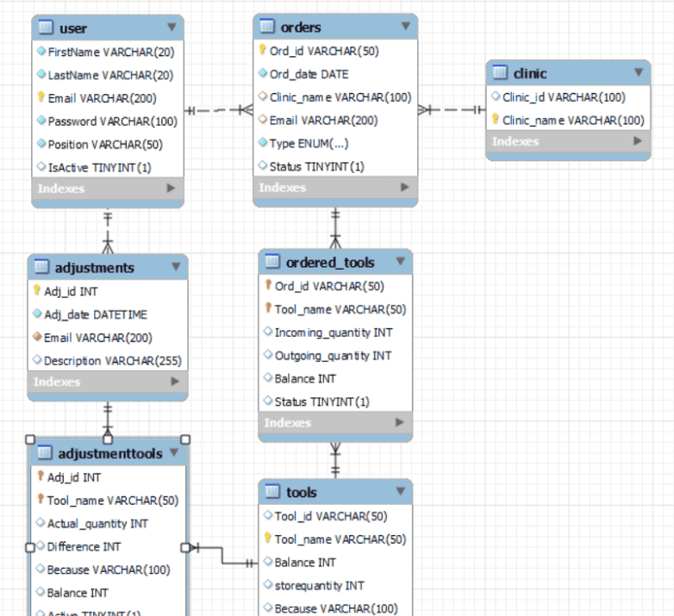Click the diamond icon beside user FirstName
The height and width of the screenshot is (616, 674).
pos(41,51)
